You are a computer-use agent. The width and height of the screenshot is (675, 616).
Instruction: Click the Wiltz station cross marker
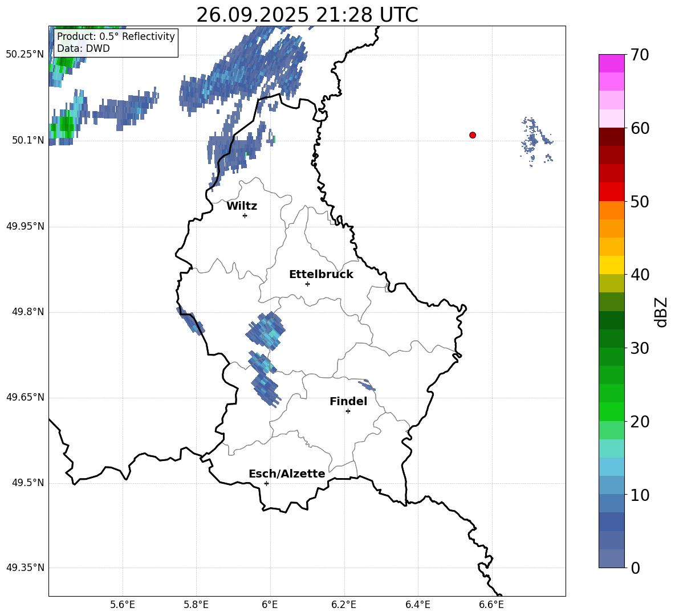245,215
